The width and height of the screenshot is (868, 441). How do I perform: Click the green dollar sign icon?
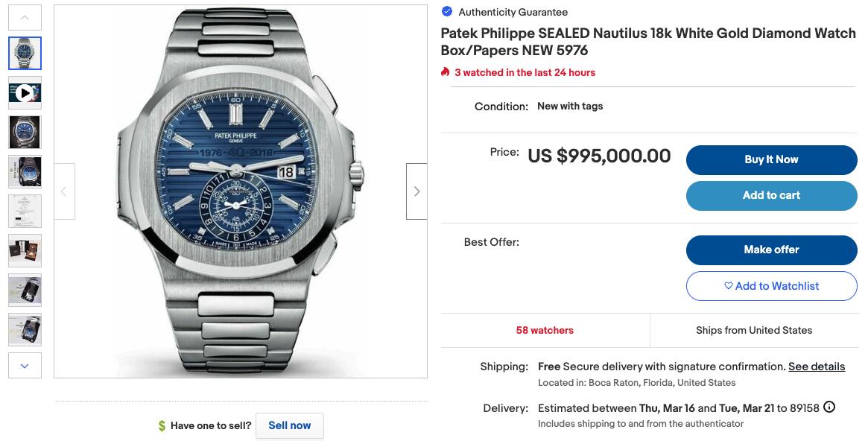(x=162, y=426)
